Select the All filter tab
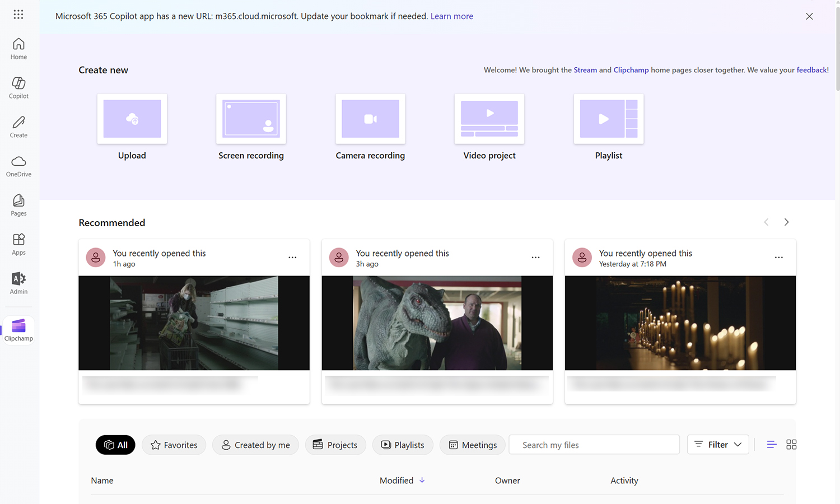 (115, 445)
